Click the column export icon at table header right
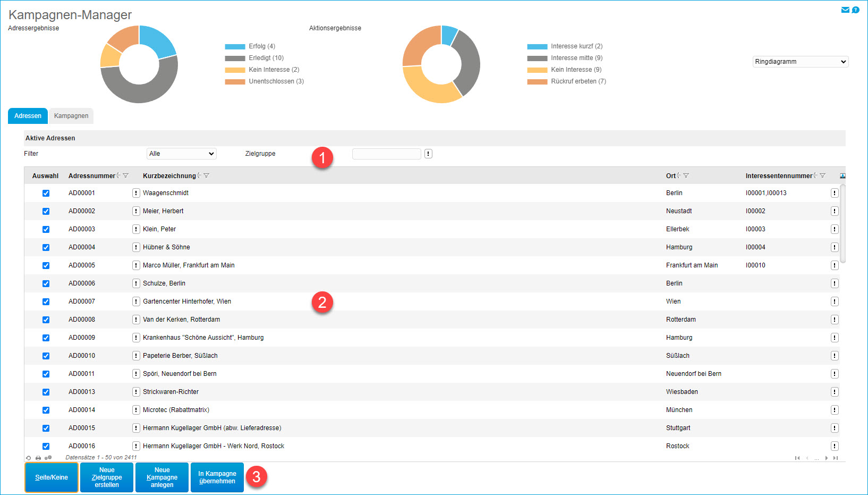Screen dimensions: 868x495 coord(843,175)
